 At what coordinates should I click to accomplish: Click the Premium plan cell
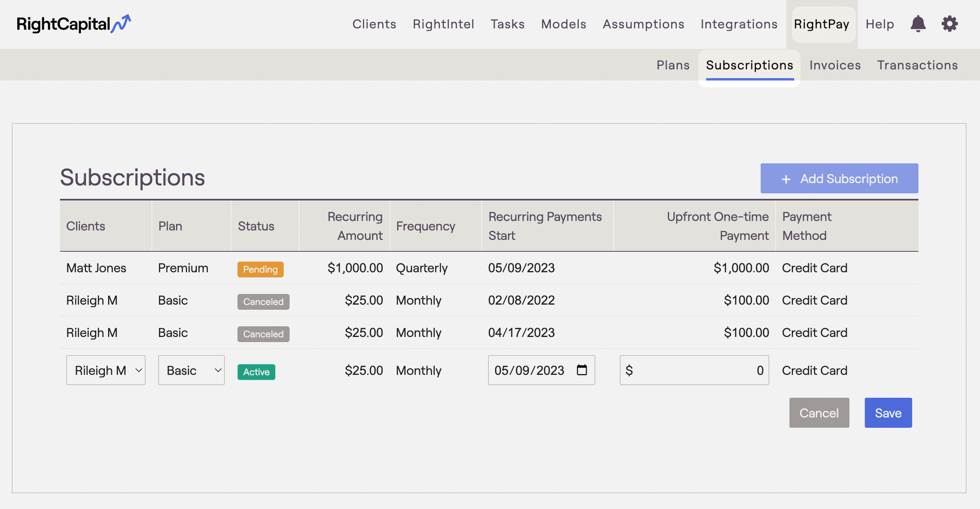(x=183, y=268)
